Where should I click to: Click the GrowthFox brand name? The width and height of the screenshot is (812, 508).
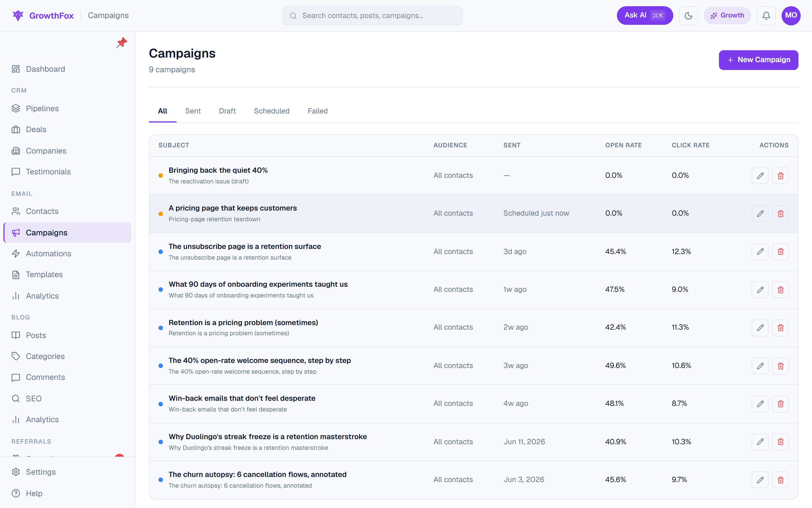pos(51,16)
